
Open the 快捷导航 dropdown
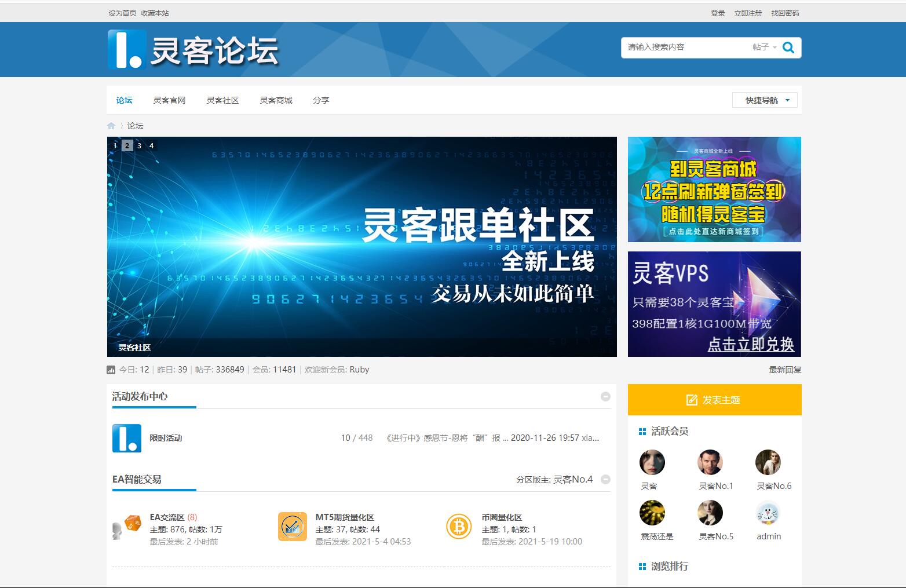[x=765, y=100]
